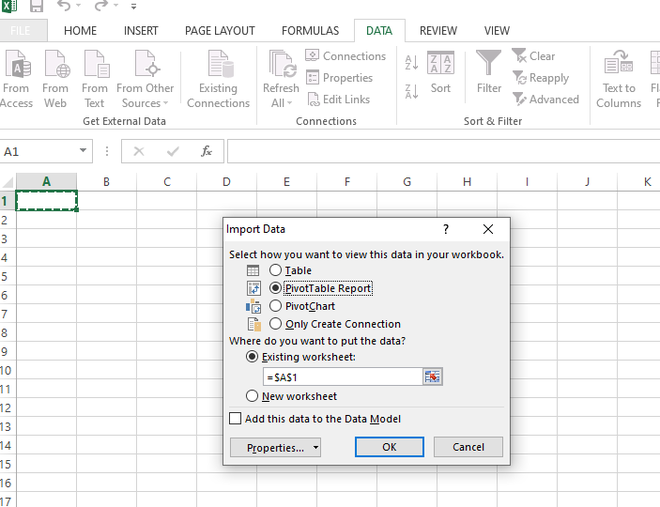The height and width of the screenshot is (507, 660).
Task: Open the Sort dialog icon
Action: pyautogui.click(x=440, y=65)
